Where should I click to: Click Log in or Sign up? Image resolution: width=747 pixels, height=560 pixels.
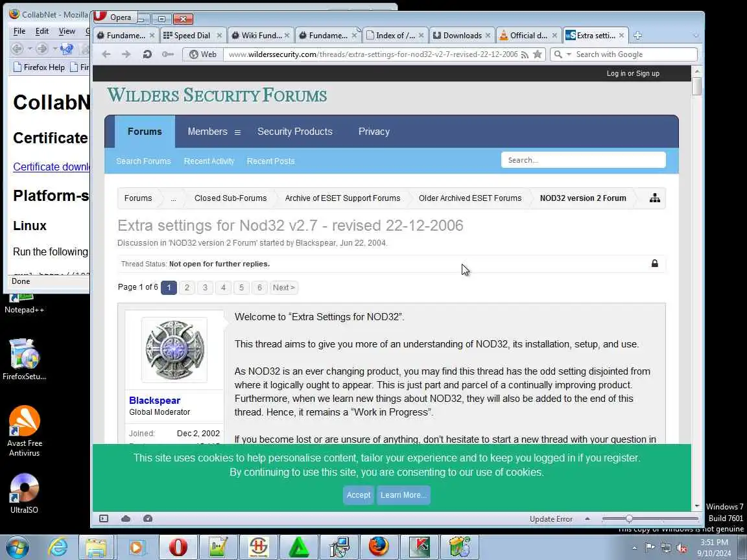point(633,73)
